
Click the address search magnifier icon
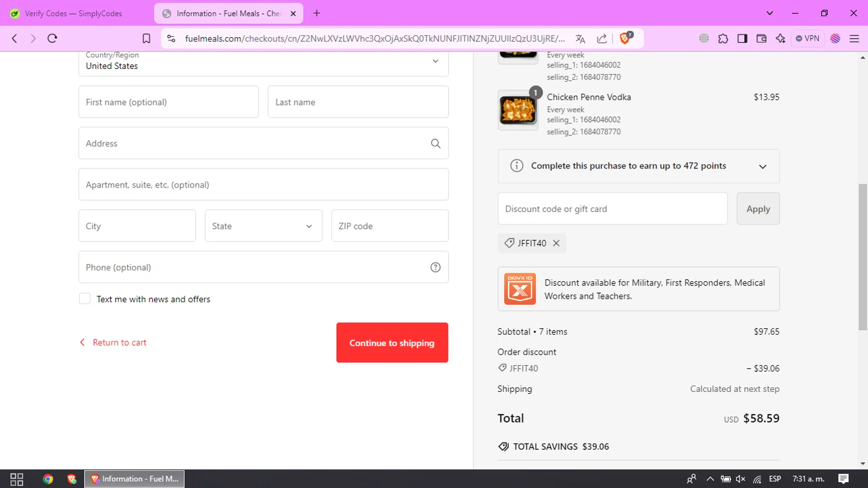[x=436, y=144]
